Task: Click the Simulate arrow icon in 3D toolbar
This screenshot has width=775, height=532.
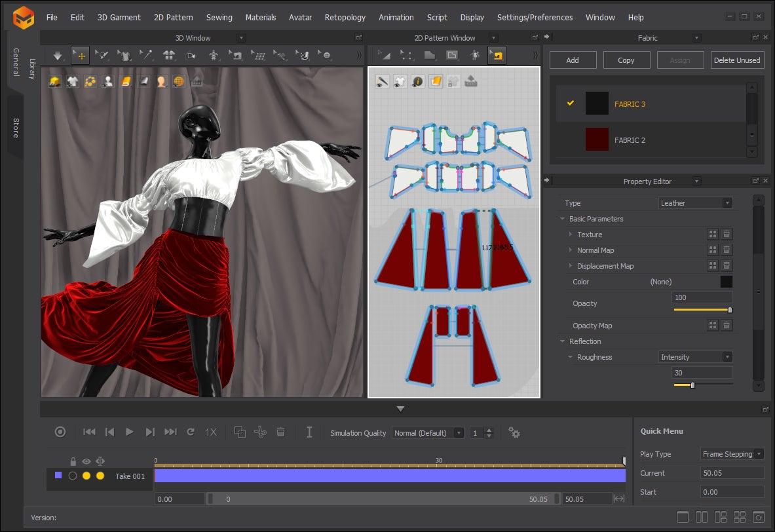Action: tap(58, 56)
